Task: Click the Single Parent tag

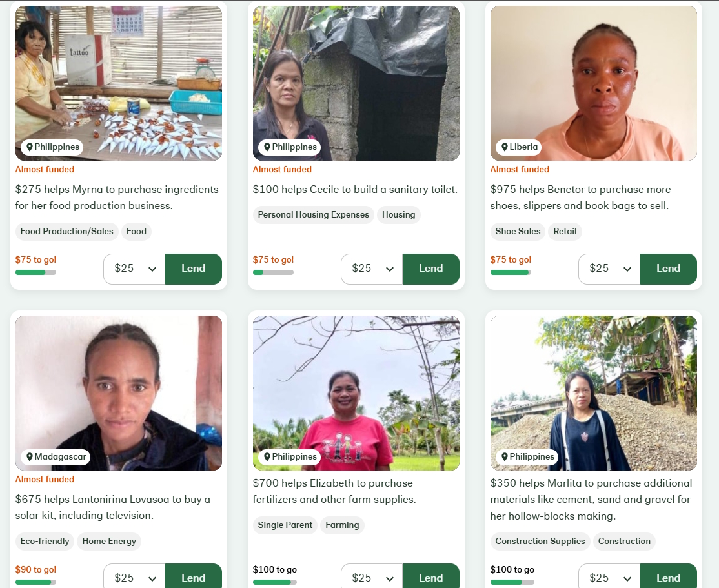Action: pyautogui.click(x=285, y=525)
